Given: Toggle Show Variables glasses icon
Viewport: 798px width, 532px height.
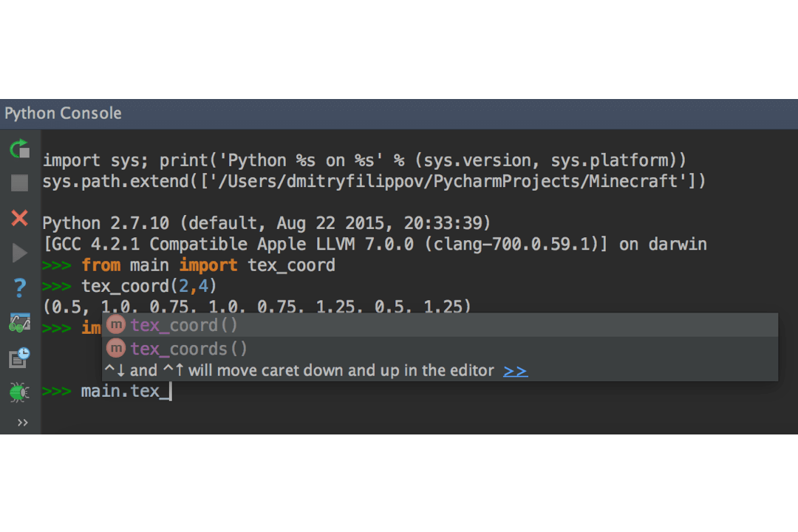Looking at the screenshot, I should coord(20,323).
